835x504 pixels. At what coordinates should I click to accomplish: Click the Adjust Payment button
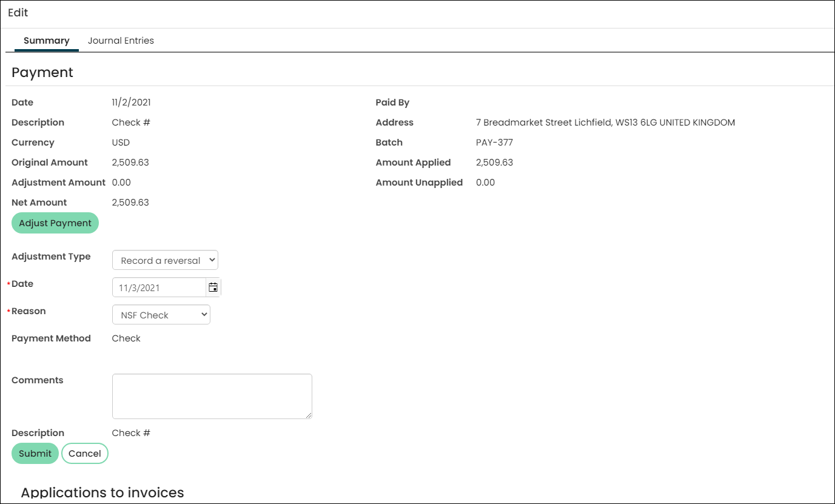coord(55,223)
